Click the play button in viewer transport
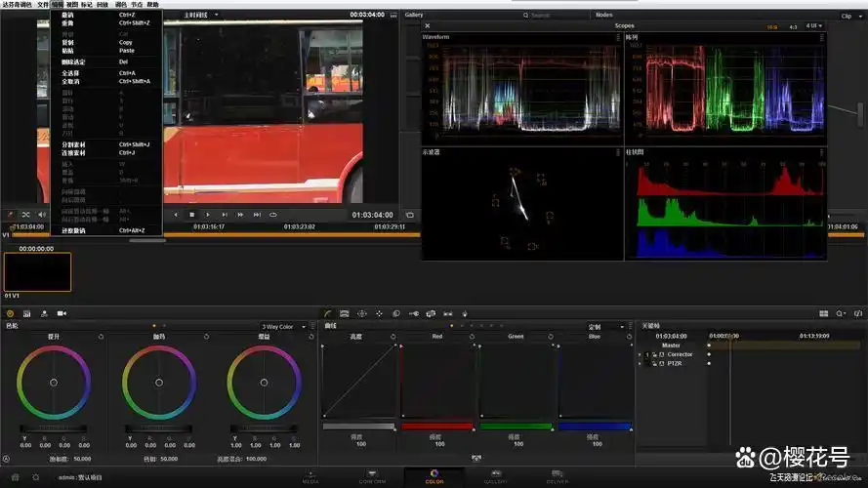868x488 pixels. tap(208, 214)
